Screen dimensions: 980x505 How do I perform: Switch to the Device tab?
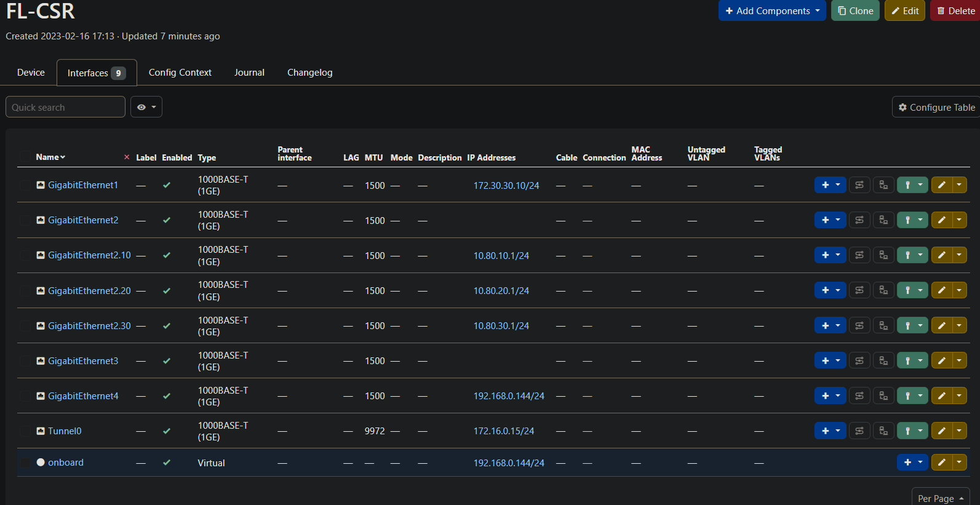pos(31,73)
